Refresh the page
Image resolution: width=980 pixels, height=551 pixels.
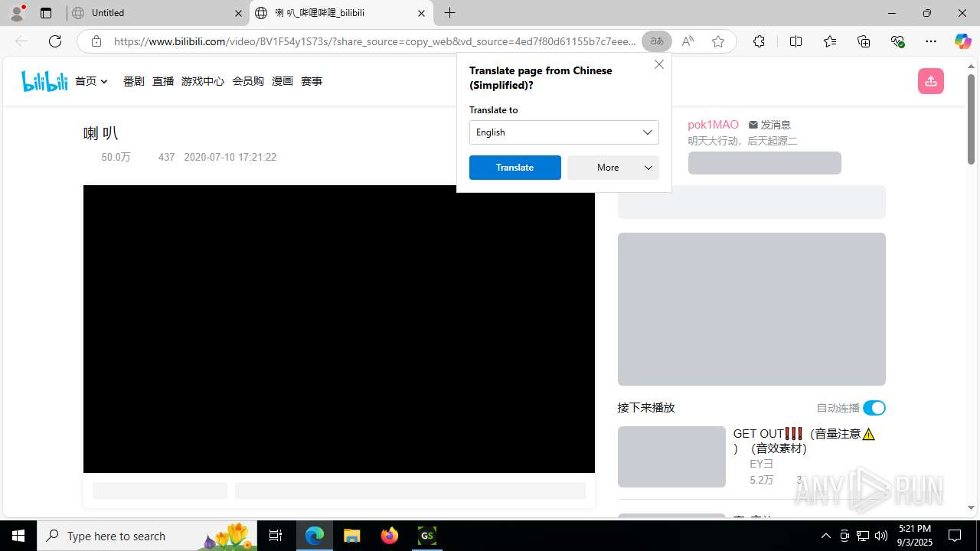[x=55, y=41]
